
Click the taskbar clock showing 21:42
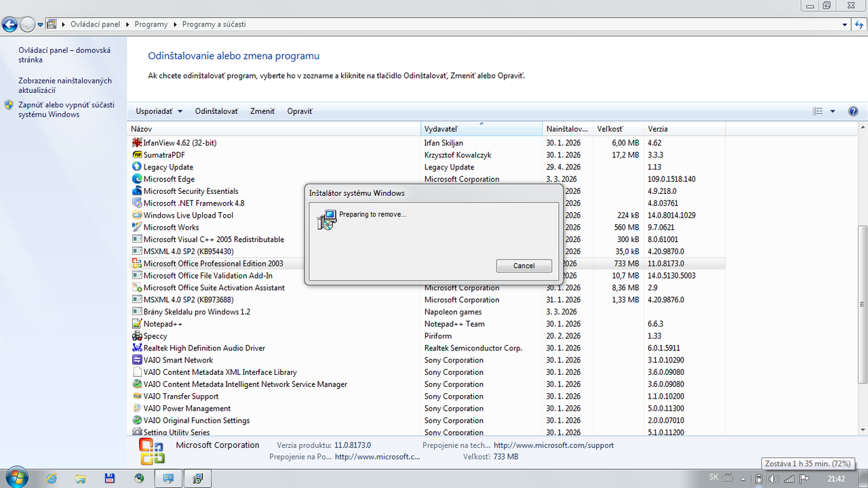(836, 479)
